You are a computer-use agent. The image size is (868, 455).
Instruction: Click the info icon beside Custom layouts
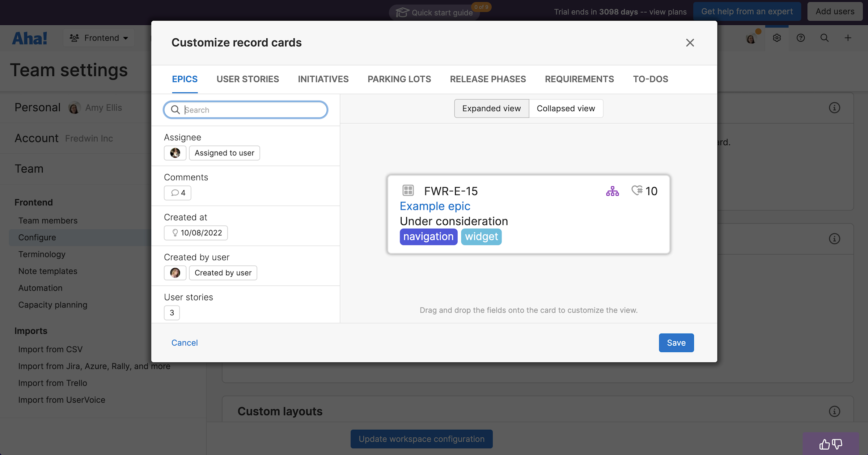pos(834,411)
